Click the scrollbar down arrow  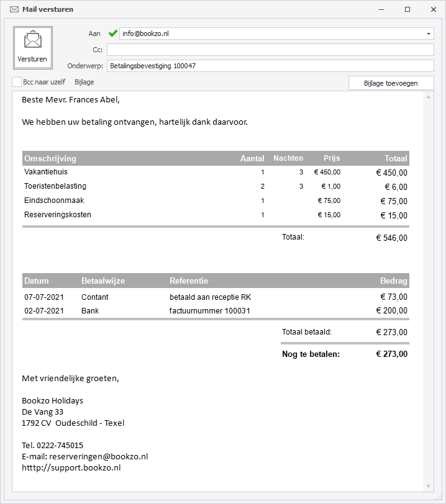[429, 487]
